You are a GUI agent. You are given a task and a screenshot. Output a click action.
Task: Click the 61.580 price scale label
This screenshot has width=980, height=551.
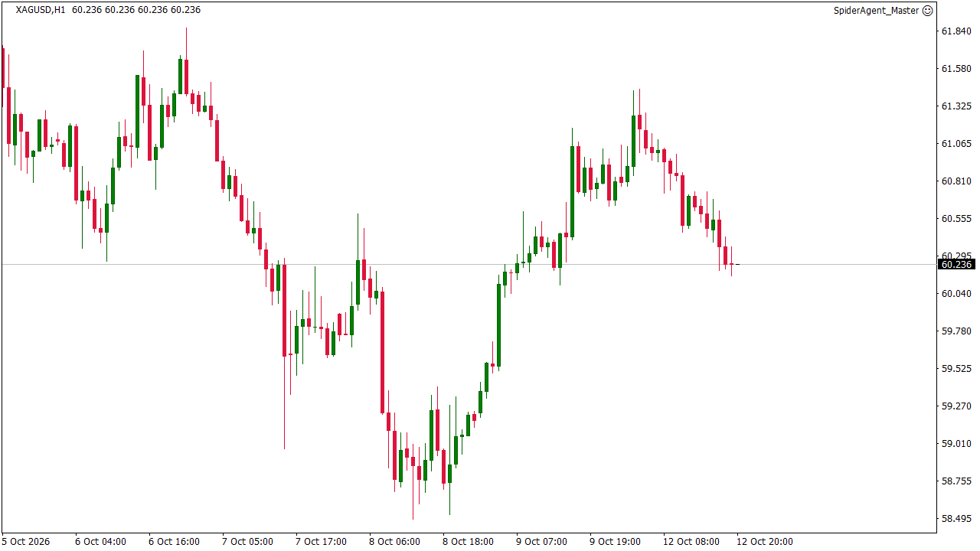[x=955, y=69]
